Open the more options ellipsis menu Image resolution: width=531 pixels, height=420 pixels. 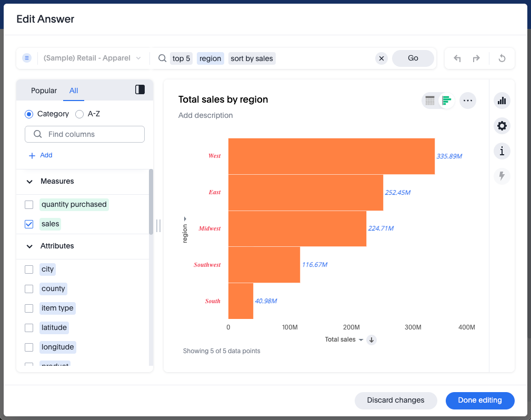point(467,101)
